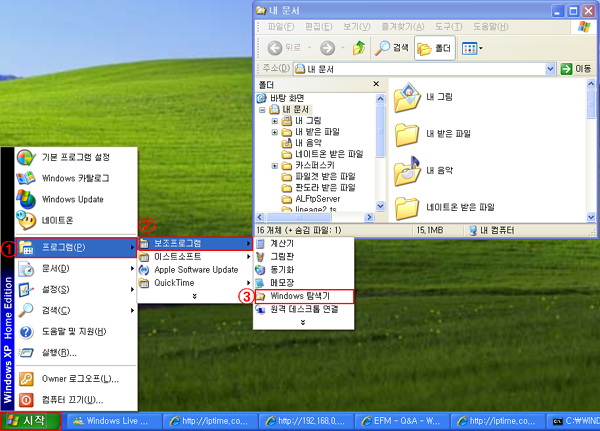600x431 pixels.
Task: Expand the 내 그림 tree node
Action: (x=274, y=121)
